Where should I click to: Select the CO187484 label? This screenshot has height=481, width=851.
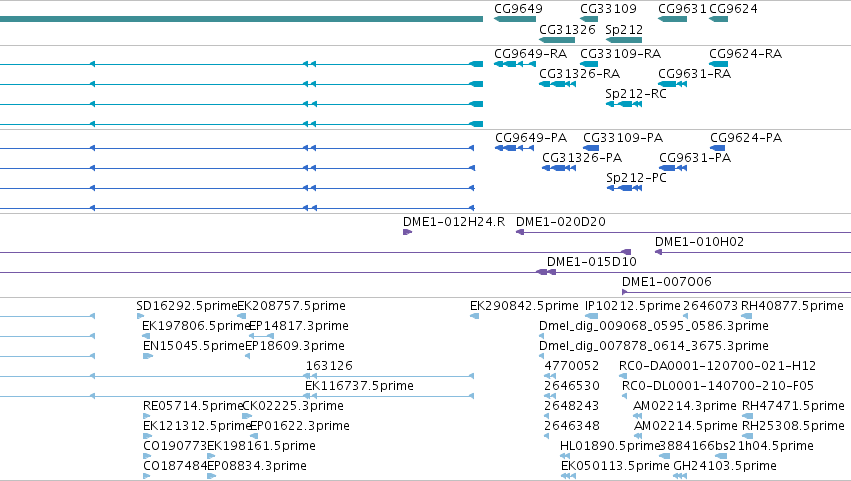click(x=175, y=467)
